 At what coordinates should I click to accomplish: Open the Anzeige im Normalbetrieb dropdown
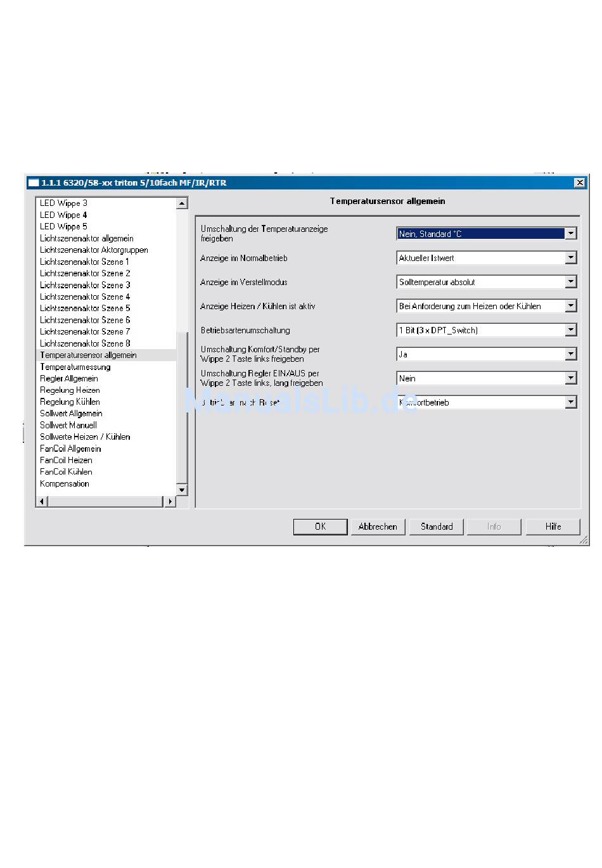(x=487, y=258)
